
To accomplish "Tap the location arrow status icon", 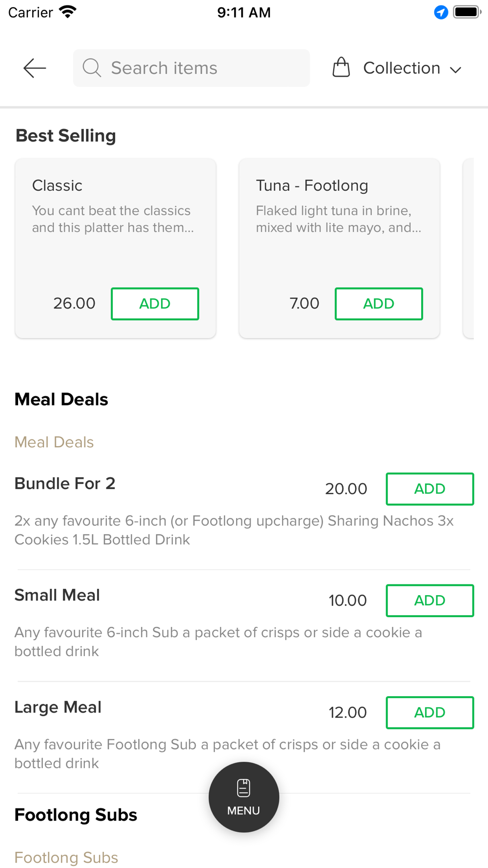I will pyautogui.click(x=441, y=12).
